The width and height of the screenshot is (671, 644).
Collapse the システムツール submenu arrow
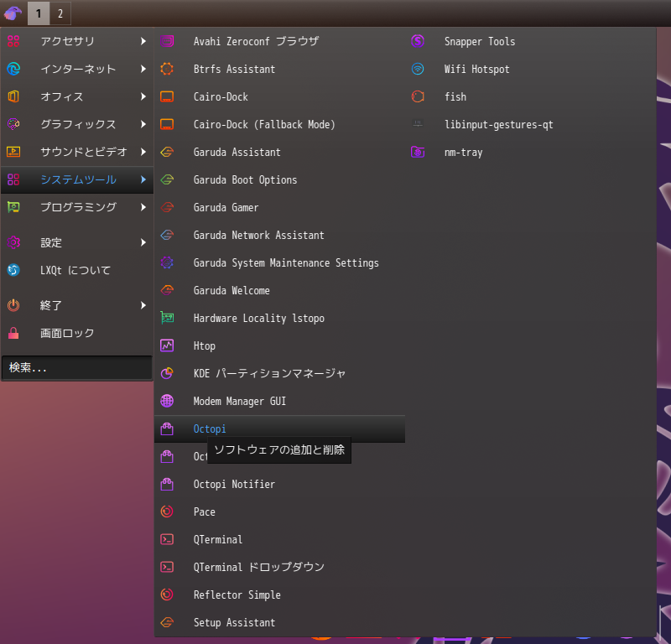tap(143, 179)
